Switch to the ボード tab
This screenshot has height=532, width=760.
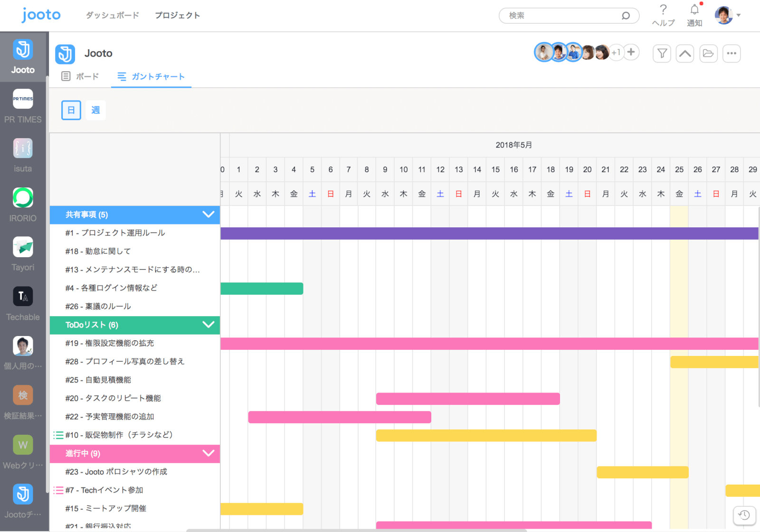[x=80, y=76]
